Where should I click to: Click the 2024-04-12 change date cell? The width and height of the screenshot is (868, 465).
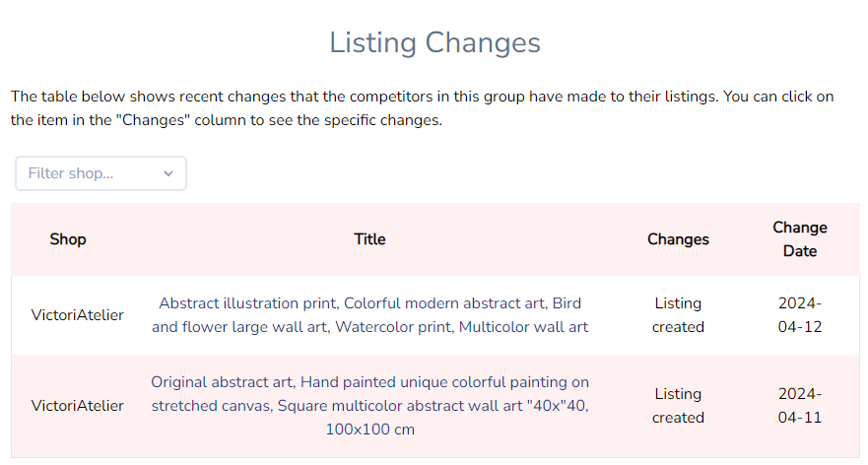click(799, 315)
